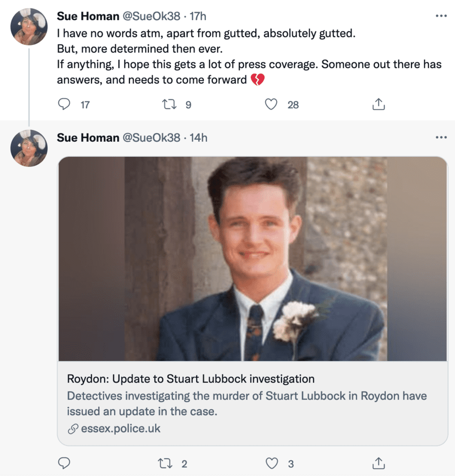The width and height of the screenshot is (455, 476).
Task: Open "Roydon: Update to Stuart Lubbock investigation" headline
Action: (191, 378)
